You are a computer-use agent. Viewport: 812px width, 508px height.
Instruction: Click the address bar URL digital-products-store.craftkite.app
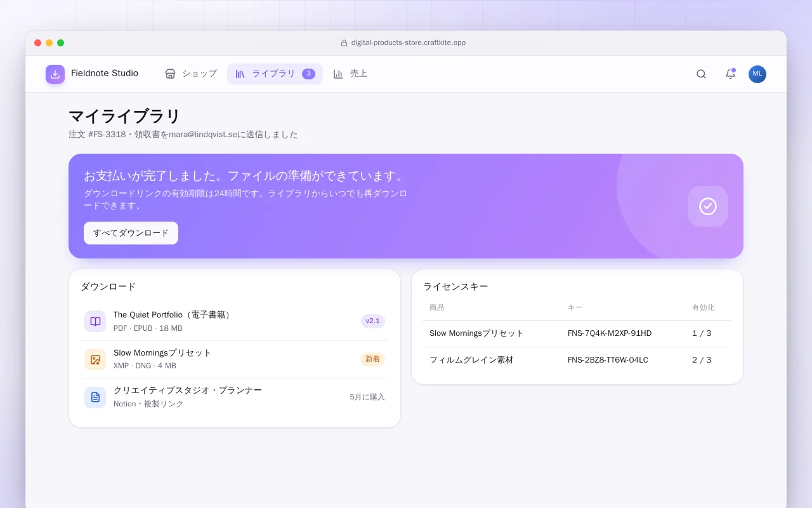pyautogui.click(x=409, y=43)
